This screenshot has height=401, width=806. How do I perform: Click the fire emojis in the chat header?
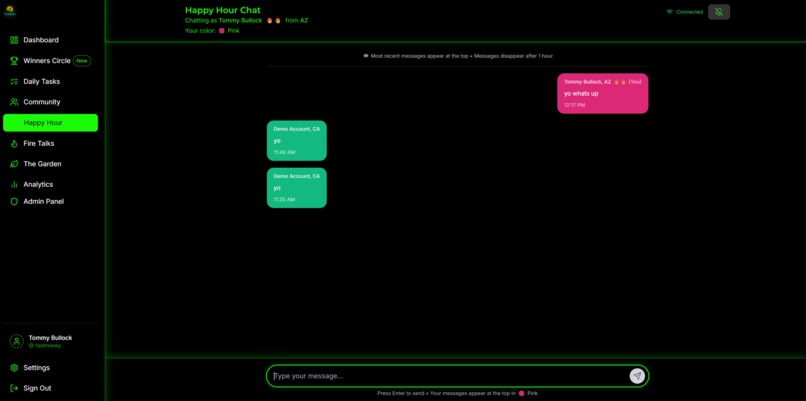coord(273,21)
